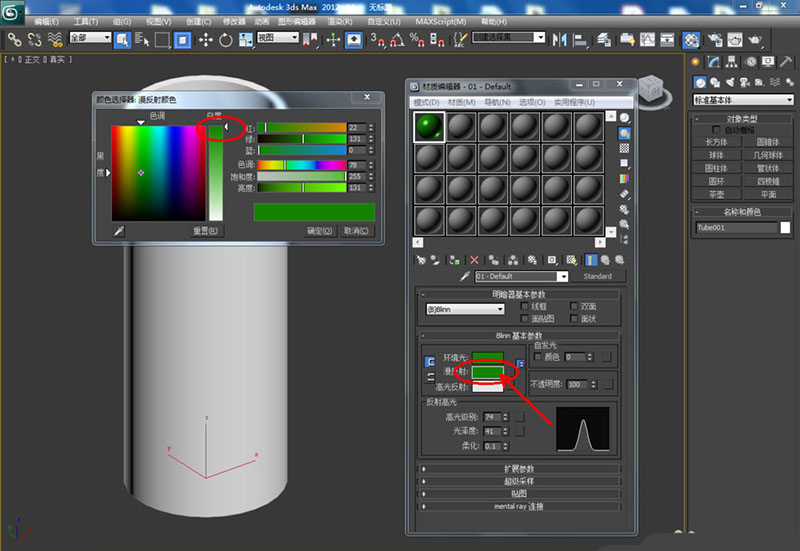Click the 确定(O) button in color selector

point(319,230)
